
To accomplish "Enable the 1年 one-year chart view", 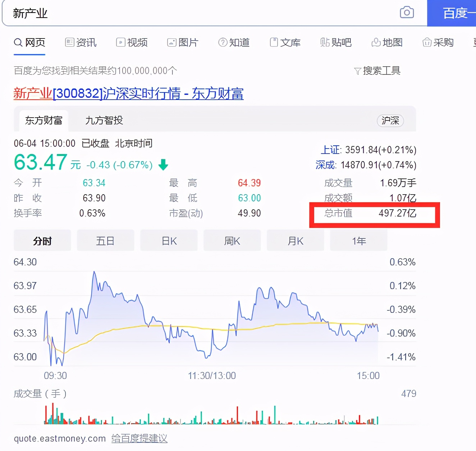I will 358,240.
